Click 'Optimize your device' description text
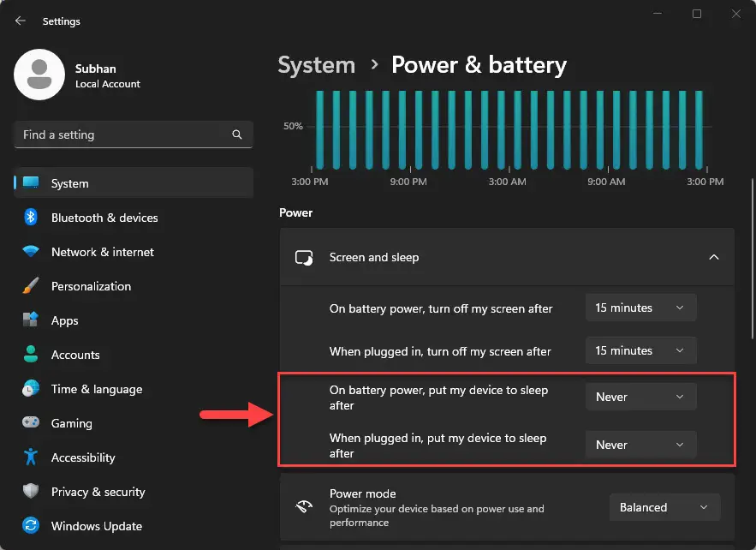This screenshot has width=756, height=550. (437, 516)
